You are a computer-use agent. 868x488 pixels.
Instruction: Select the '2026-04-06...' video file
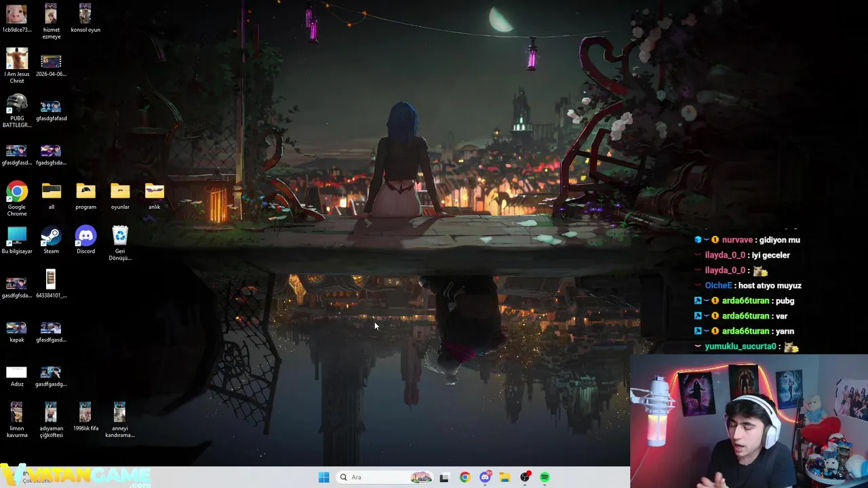click(x=51, y=66)
